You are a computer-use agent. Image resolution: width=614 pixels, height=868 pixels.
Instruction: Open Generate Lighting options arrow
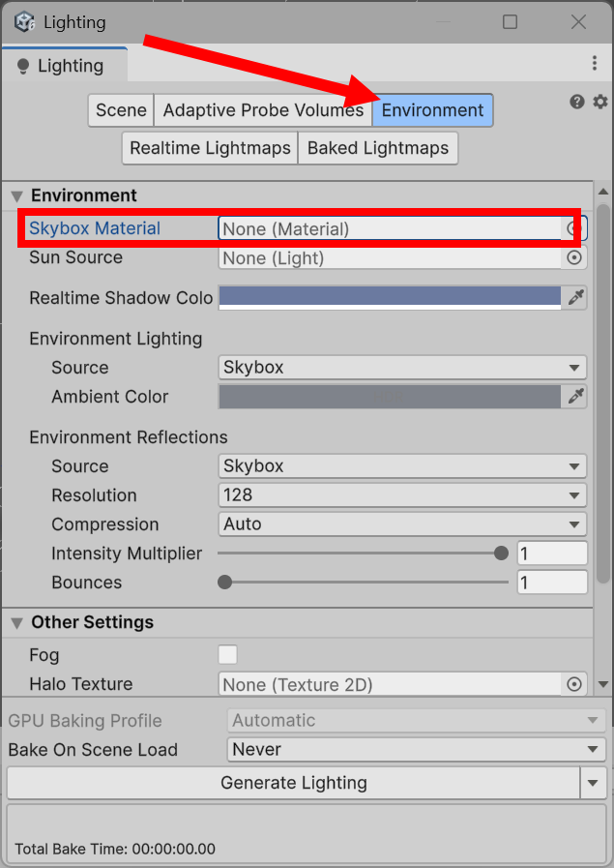[x=593, y=783]
